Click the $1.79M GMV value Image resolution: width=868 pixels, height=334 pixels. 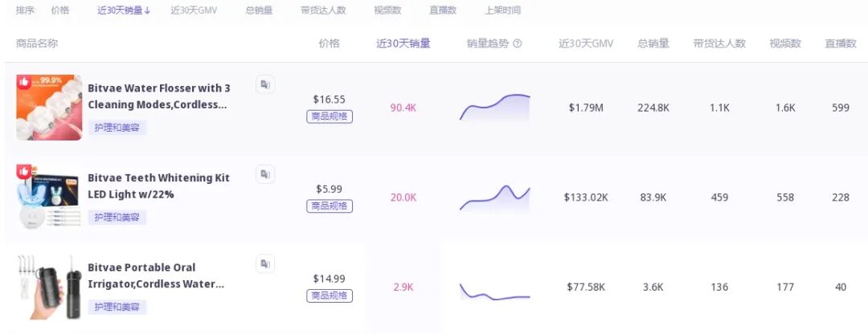pyautogui.click(x=586, y=108)
